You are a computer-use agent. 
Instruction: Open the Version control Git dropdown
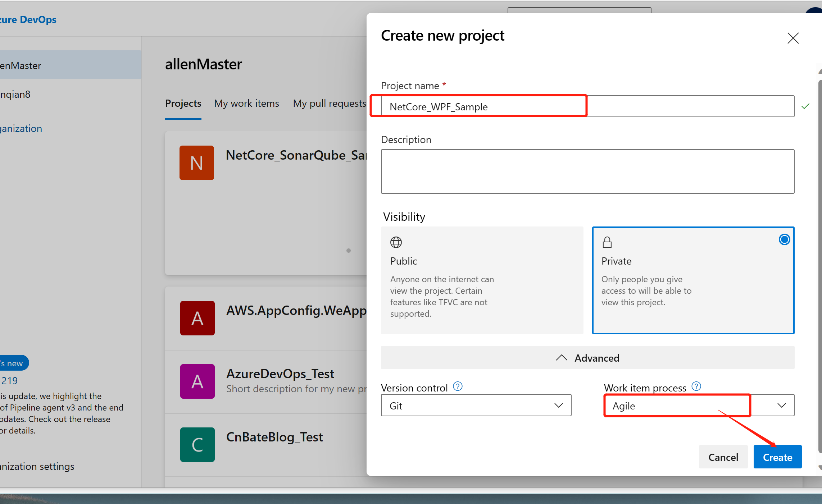476,406
